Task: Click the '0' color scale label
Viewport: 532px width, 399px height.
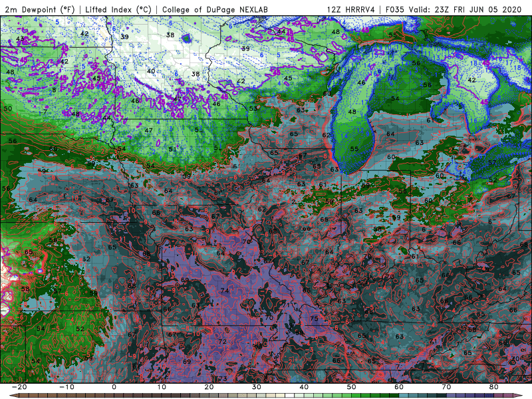Action: [x=114, y=387]
